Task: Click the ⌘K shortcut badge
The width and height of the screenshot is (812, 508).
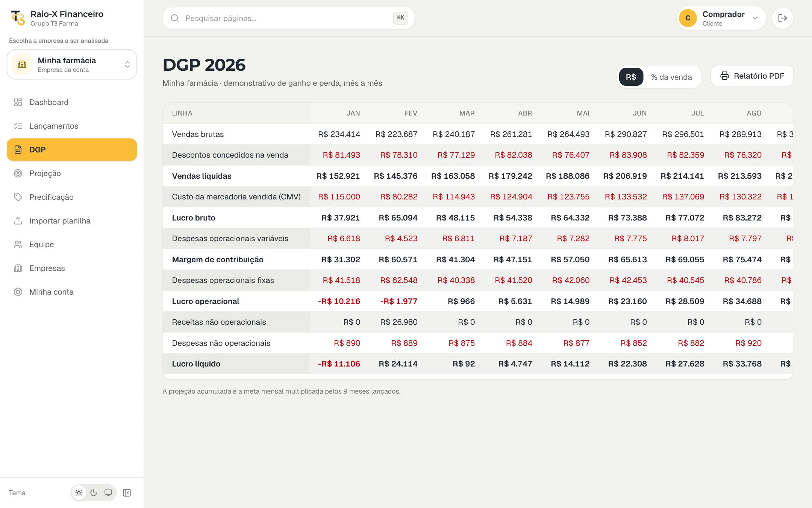Action: [x=400, y=18]
